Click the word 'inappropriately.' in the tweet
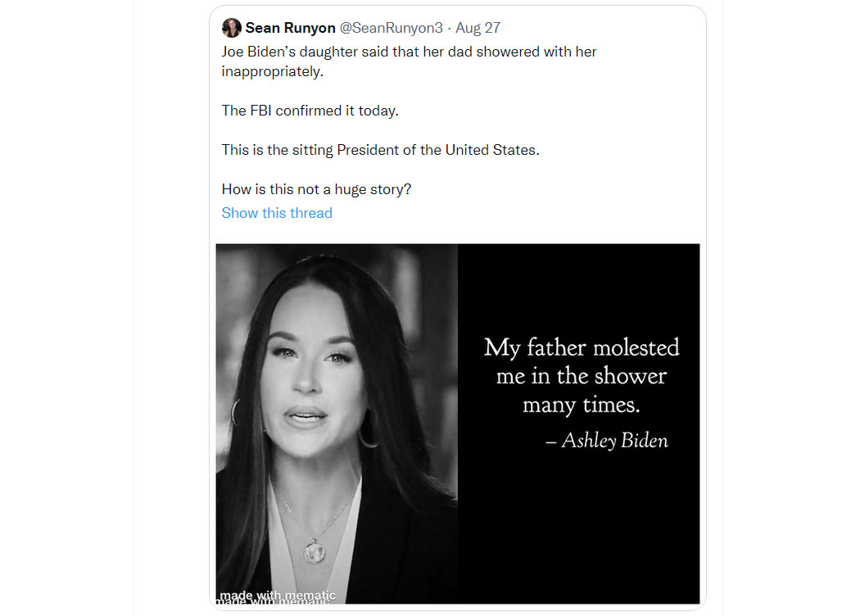The width and height of the screenshot is (860, 616). click(x=273, y=71)
